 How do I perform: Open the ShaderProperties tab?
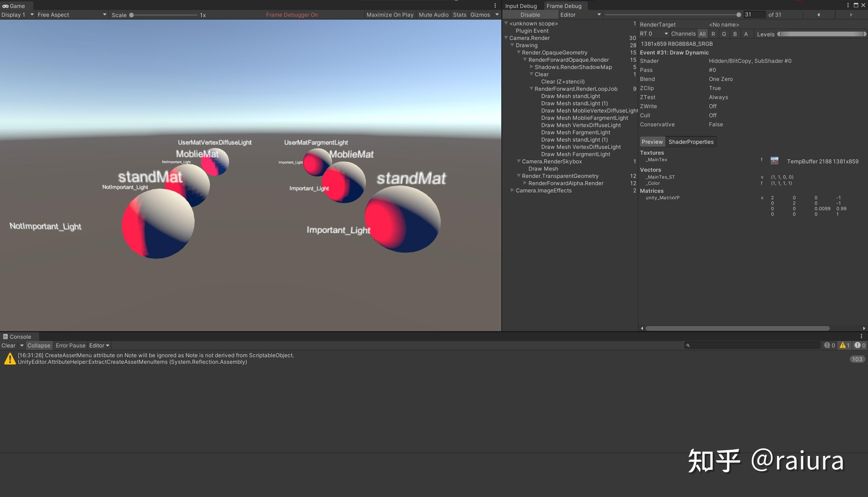tap(690, 142)
